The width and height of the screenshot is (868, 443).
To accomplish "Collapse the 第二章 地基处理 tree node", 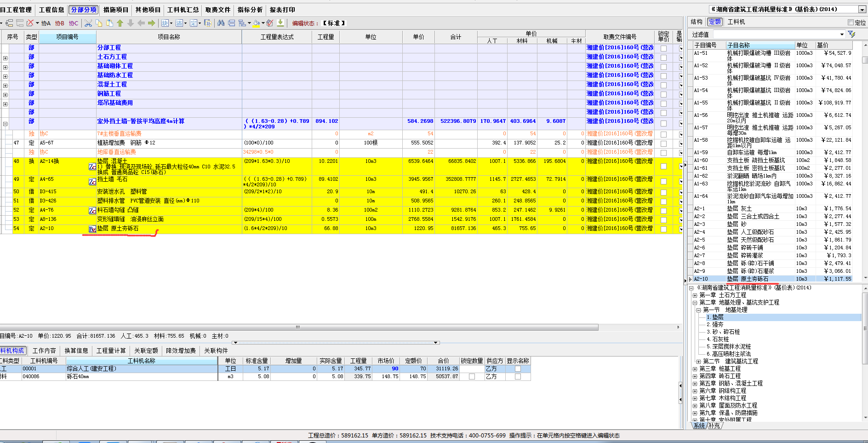I will pos(695,303).
